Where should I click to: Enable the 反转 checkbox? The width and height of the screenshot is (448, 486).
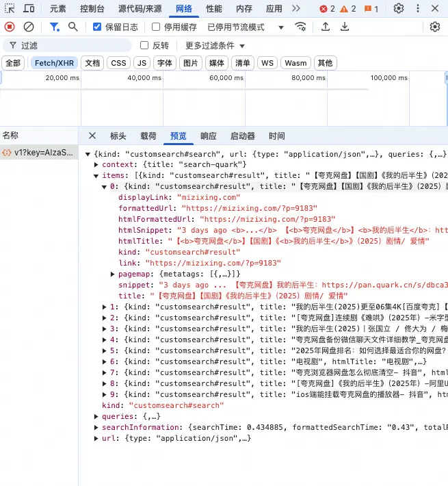point(144,46)
